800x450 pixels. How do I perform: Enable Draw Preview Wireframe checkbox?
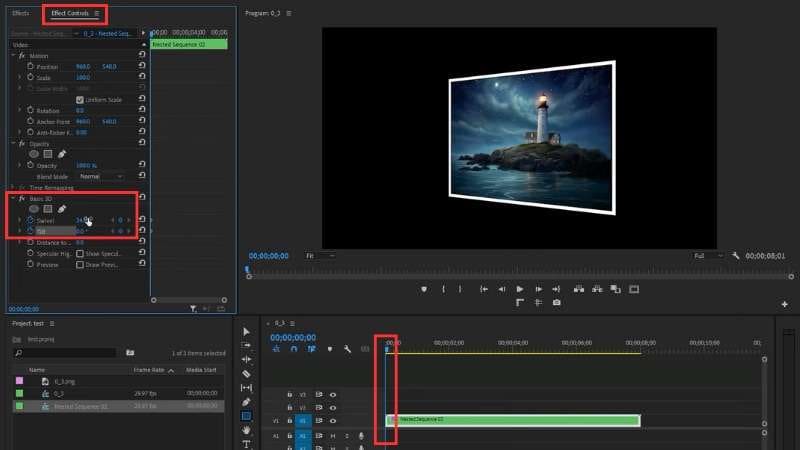click(80, 265)
